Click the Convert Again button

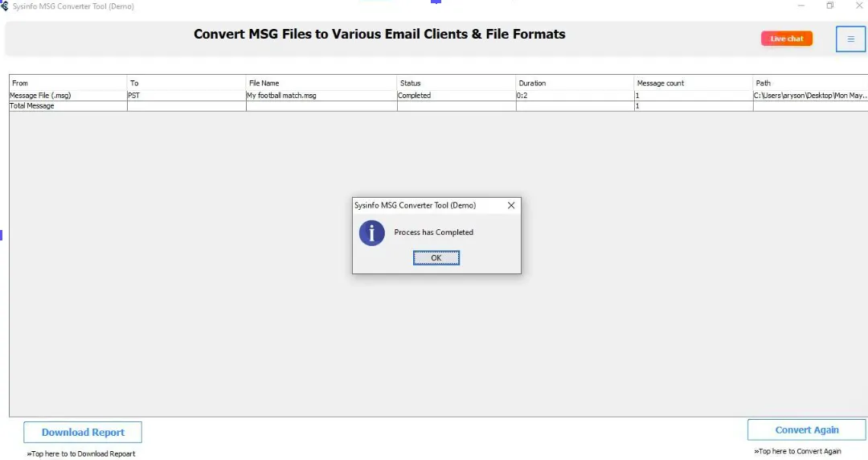click(807, 430)
